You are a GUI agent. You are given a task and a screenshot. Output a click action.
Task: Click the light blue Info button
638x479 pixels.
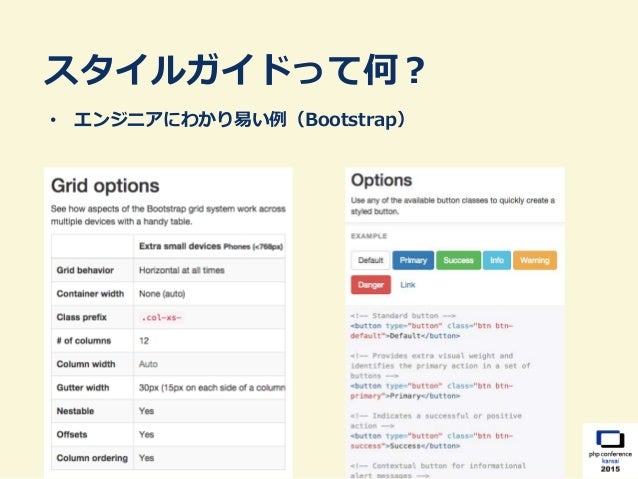tap(497, 260)
